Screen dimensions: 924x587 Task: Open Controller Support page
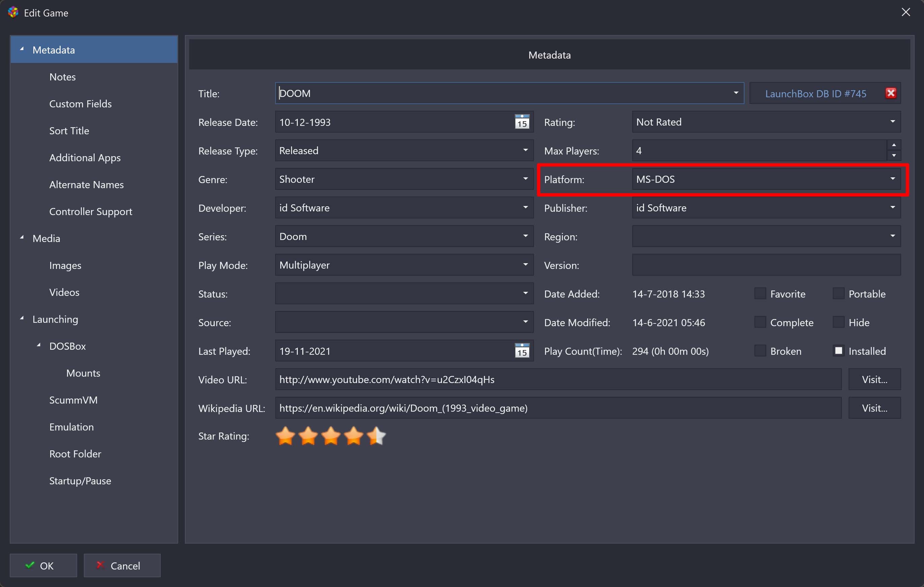(91, 212)
